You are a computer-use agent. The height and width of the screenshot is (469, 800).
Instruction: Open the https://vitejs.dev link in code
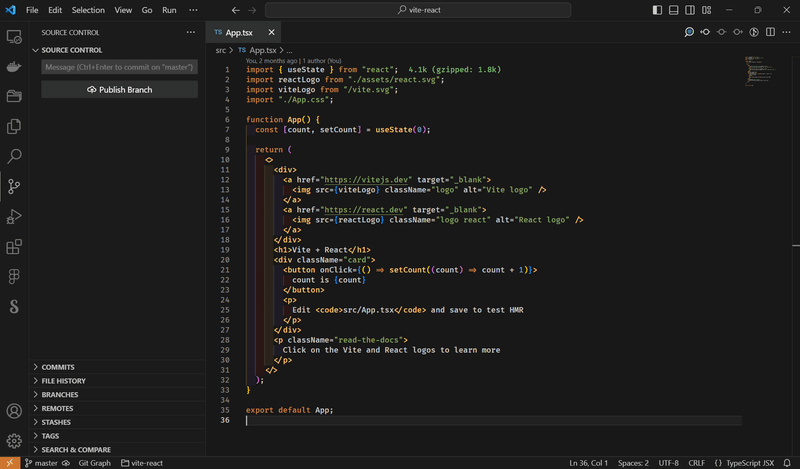pos(366,180)
